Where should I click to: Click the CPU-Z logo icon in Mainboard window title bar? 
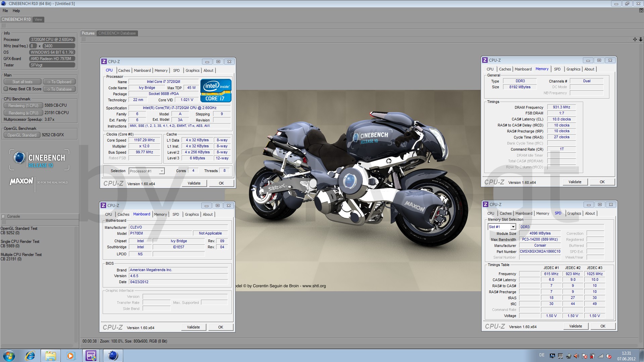coord(103,205)
